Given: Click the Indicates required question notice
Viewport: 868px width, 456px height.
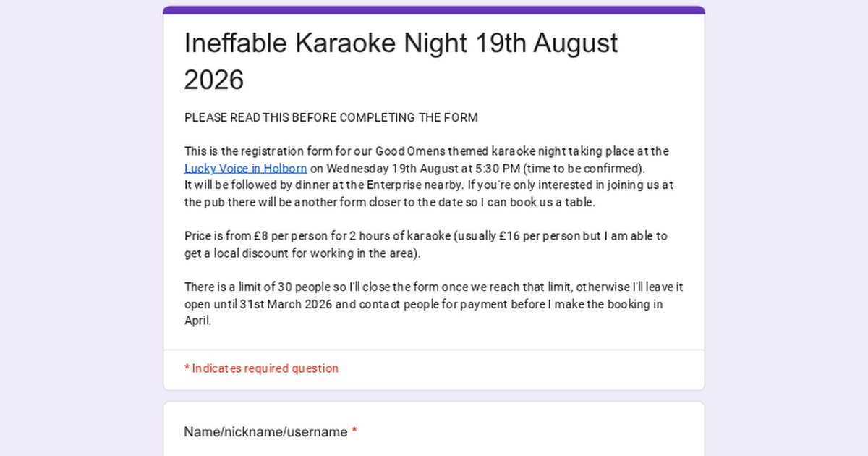Looking at the screenshot, I should click(265, 368).
